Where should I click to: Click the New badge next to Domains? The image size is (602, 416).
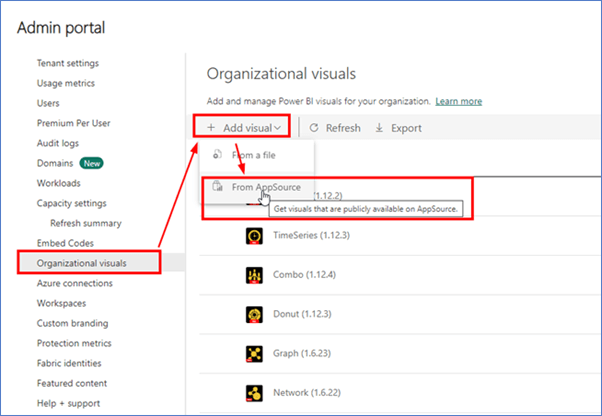[x=91, y=163]
